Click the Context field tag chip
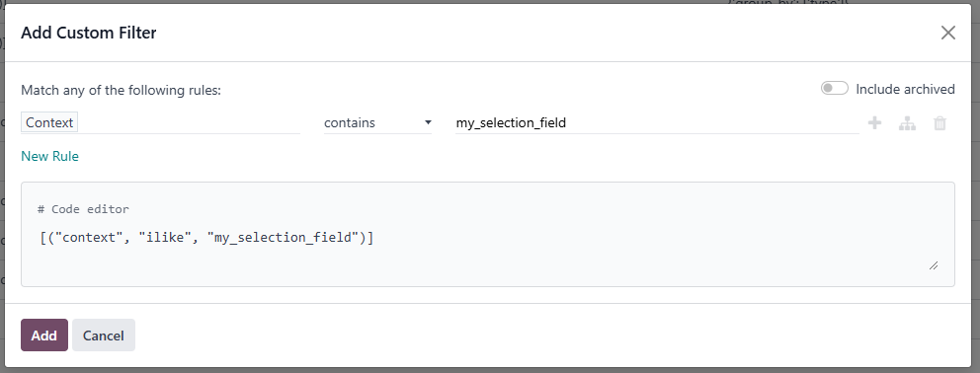Image resolution: width=980 pixels, height=373 pixels. (x=49, y=123)
